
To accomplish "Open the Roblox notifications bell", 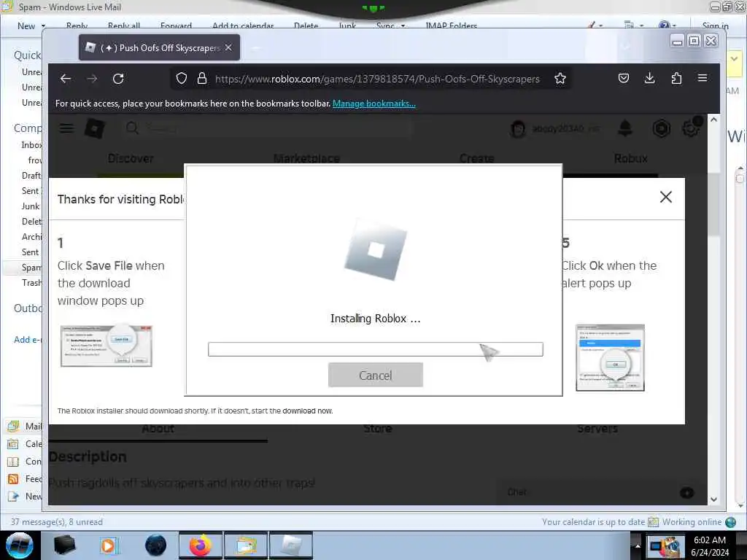I will point(625,128).
